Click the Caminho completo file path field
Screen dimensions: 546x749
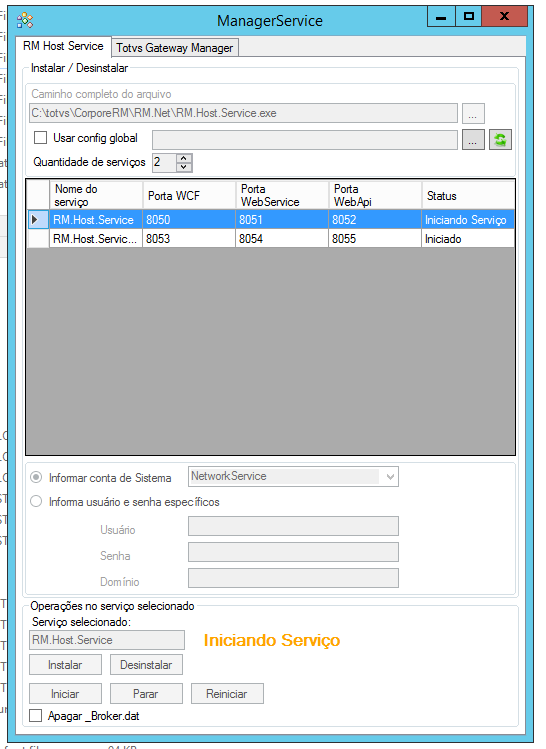click(x=243, y=113)
